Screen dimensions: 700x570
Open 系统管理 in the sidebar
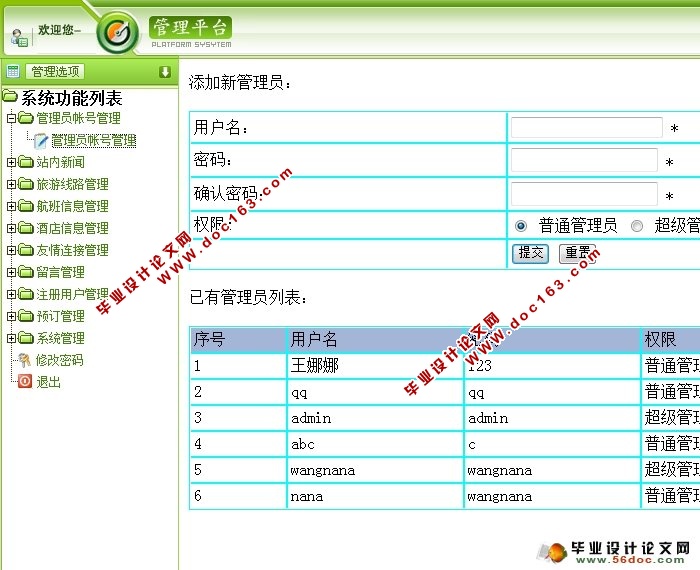(x=60, y=338)
